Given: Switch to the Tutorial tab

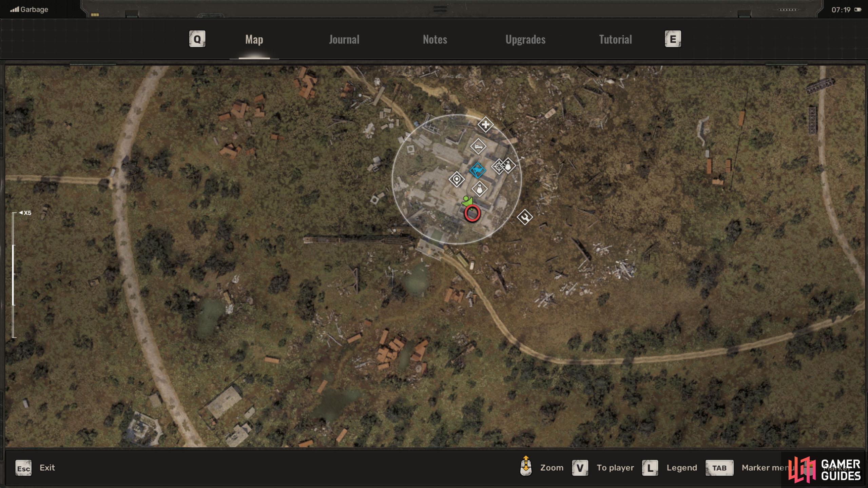Looking at the screenshot, I should coord(615,39).
